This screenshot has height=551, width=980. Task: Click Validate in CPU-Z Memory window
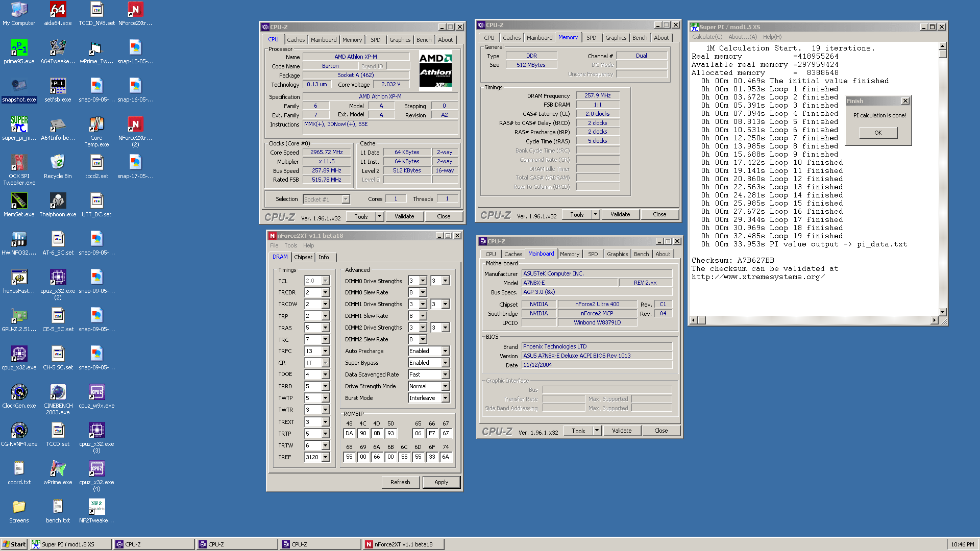coord(620,214)
